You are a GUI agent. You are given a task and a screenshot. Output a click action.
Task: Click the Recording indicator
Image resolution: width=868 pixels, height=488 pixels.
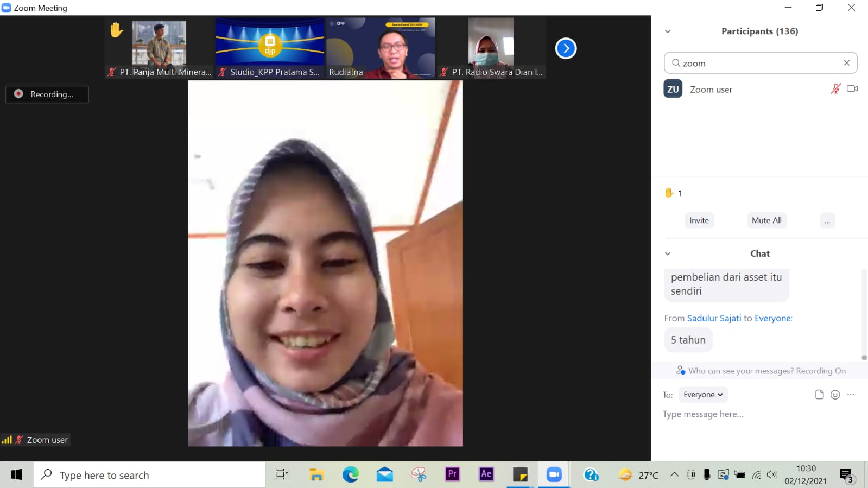(47, 94)
